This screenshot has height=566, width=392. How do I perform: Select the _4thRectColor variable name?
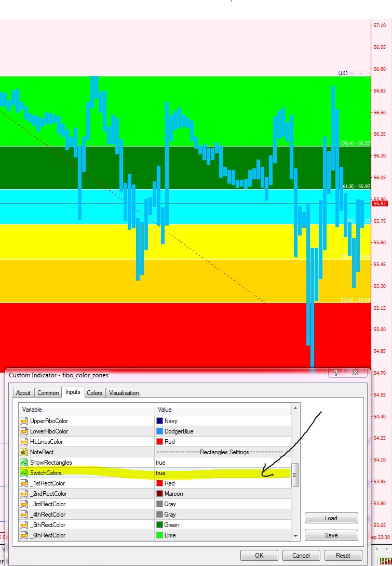[x=48, y=515]
